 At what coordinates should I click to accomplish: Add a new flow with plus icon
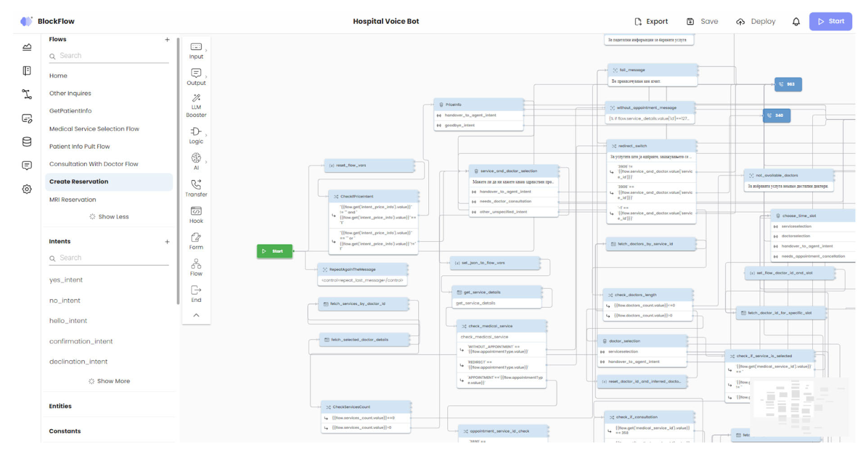click(167, 40)
